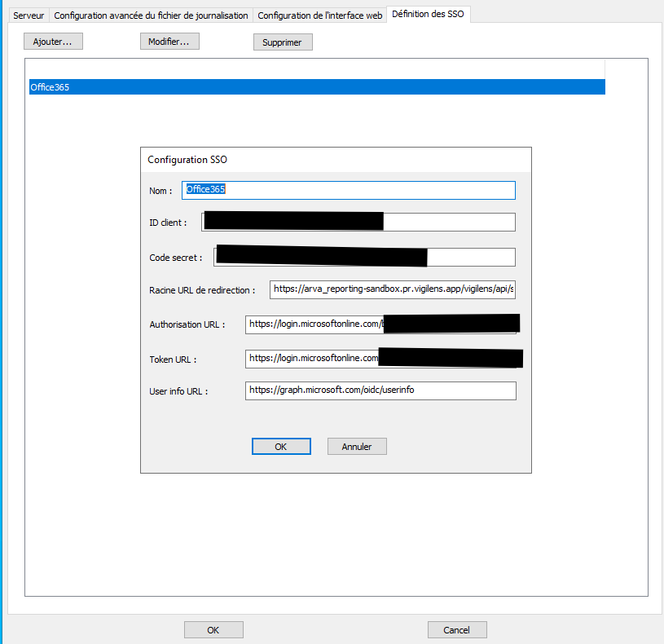
Task: Click the 'User info URL :' label
Action: (x=178, y=391)
